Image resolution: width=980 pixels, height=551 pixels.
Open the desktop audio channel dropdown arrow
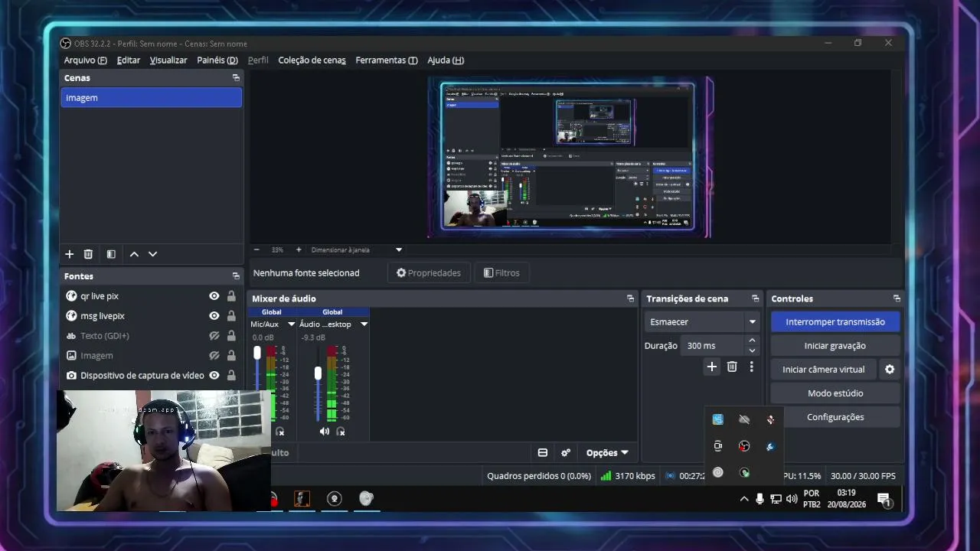click(364, 324)
